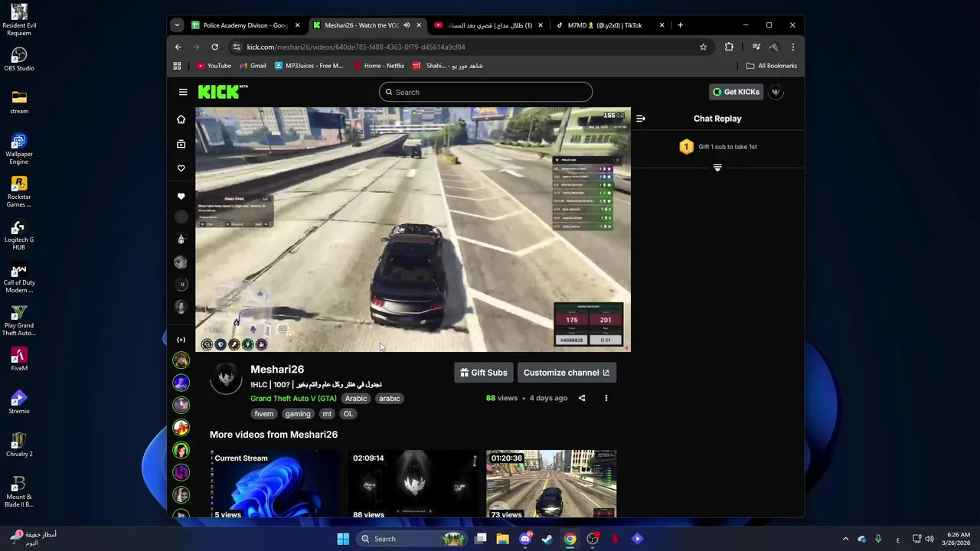This screenshot has width=980, height=551.
Task: Click the VOD video player
Action: pos(413,230)
